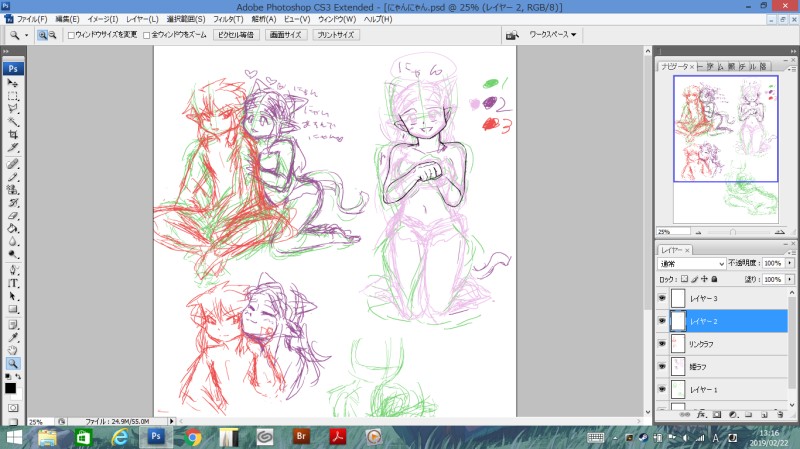800x449 pixels.
Task: Open the 不透明度 opacity slider arrow
Action: (x=790, y=263)
